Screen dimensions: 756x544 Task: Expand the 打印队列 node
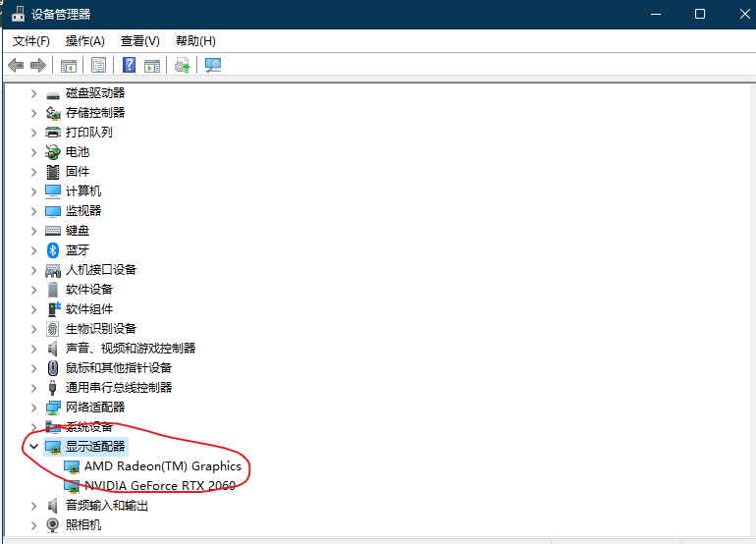[33, 133]
